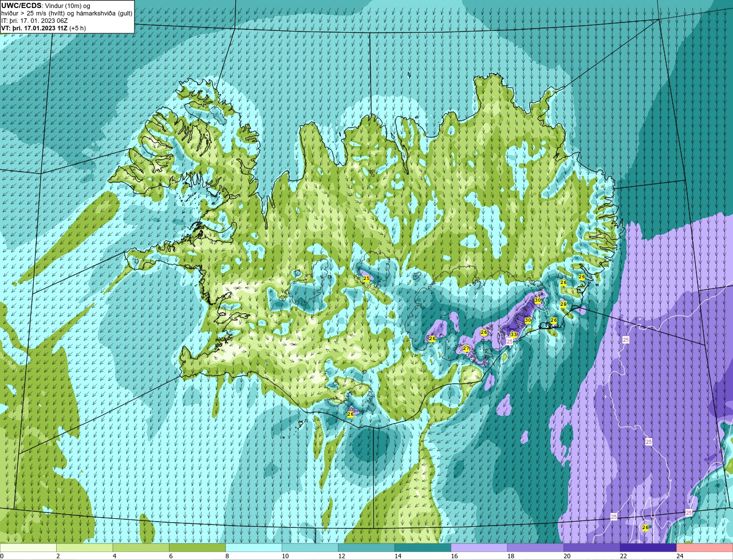This screenshot has height=560, width=733.
Task: Click the '22' tick label on the legend
Action: pos(623,556)
